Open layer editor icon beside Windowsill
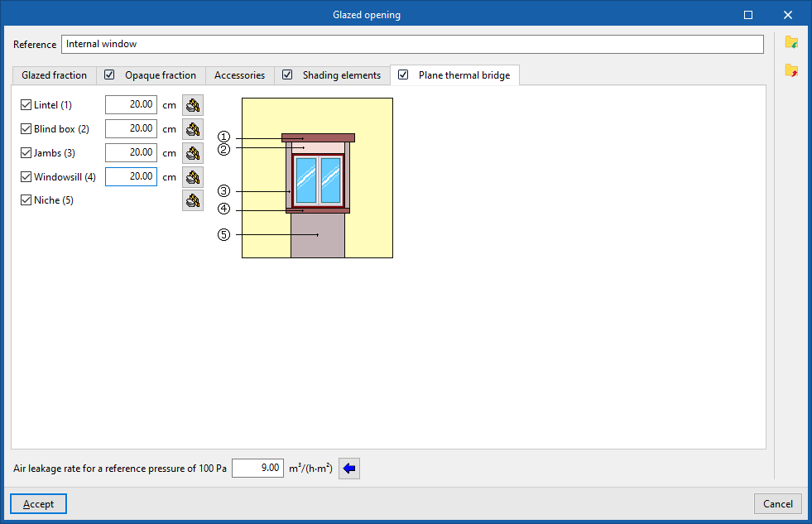 193,177
